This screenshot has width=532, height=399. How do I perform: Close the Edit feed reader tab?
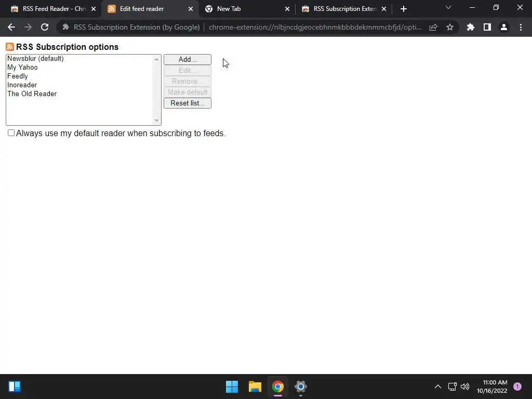[191, 9]
